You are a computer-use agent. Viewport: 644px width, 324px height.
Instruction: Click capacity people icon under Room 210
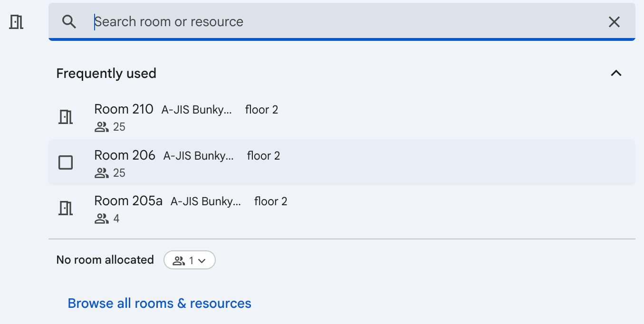tap(102, 127)
